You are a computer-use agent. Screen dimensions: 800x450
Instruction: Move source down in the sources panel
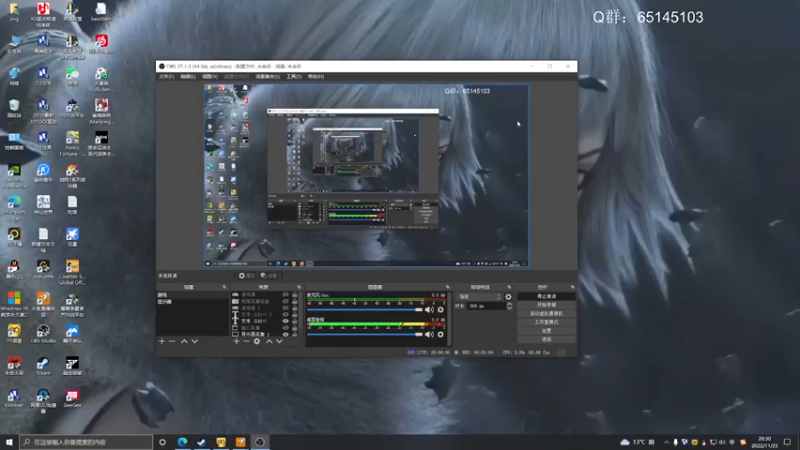click(279, 341)
